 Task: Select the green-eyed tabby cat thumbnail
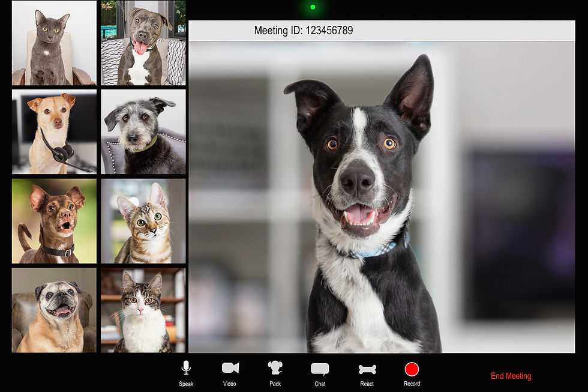tap(143, 221)
